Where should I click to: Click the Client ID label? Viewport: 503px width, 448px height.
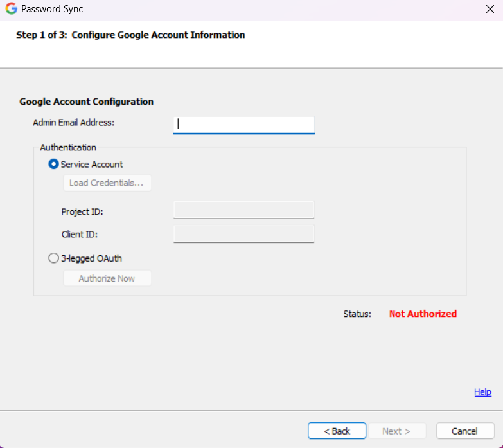click(79, 234)
